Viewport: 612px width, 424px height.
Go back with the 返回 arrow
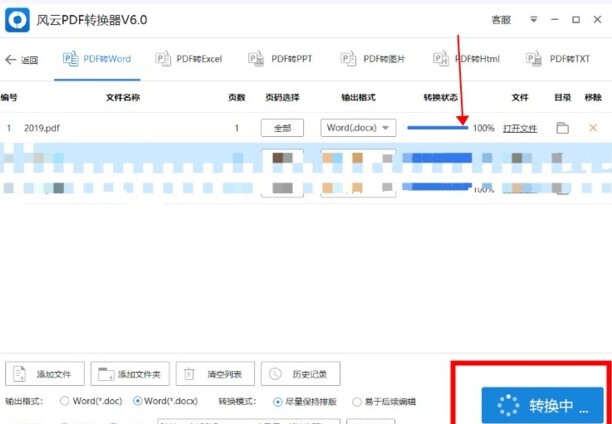click(21, 60)
